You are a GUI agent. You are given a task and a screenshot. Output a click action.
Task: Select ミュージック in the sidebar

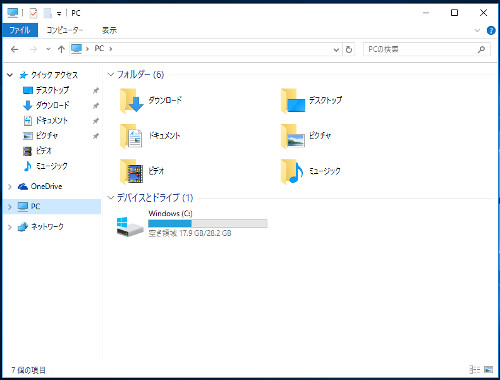(x=51, y=166)
